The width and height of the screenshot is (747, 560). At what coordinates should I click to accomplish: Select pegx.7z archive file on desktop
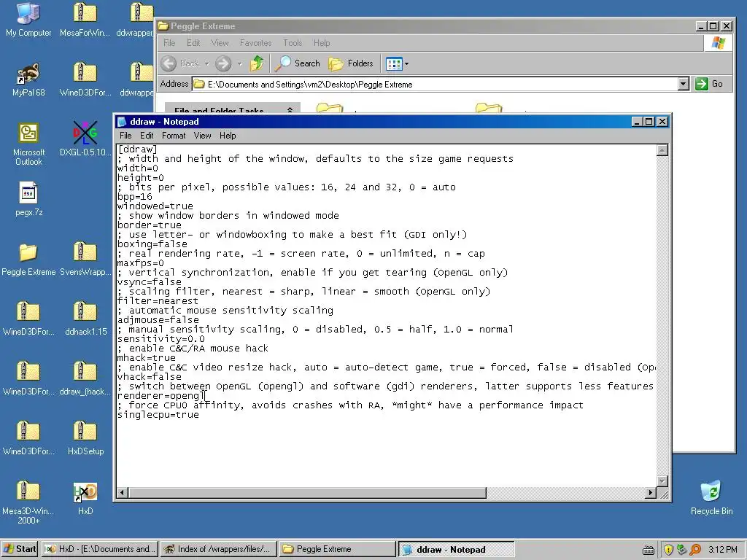(x=28, y=198)
